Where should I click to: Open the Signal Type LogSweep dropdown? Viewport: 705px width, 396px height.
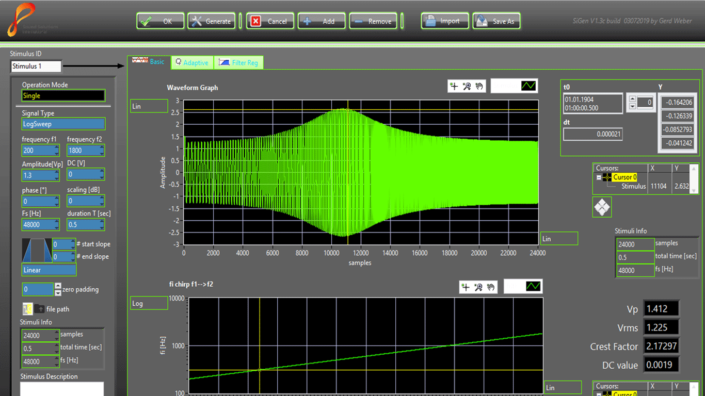63,124
